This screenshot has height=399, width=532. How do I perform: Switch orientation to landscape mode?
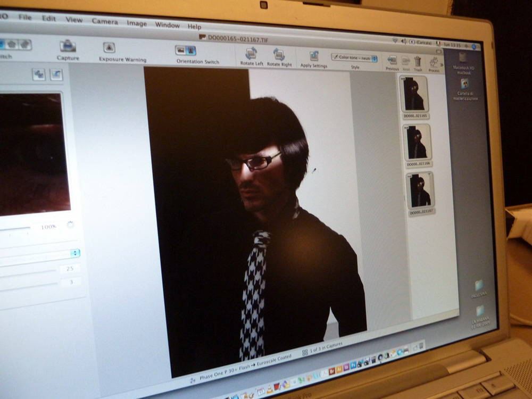181,50
